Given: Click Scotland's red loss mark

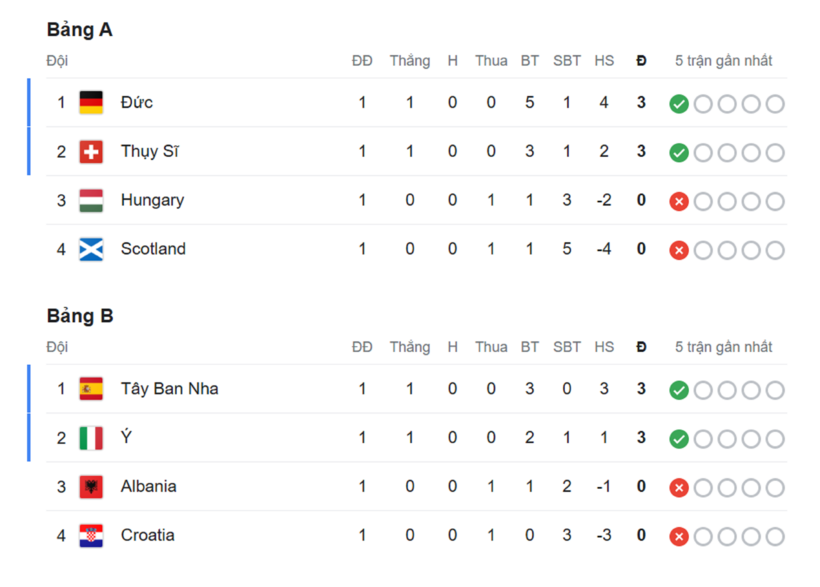Looking at the screenshot, I should 679,250.
